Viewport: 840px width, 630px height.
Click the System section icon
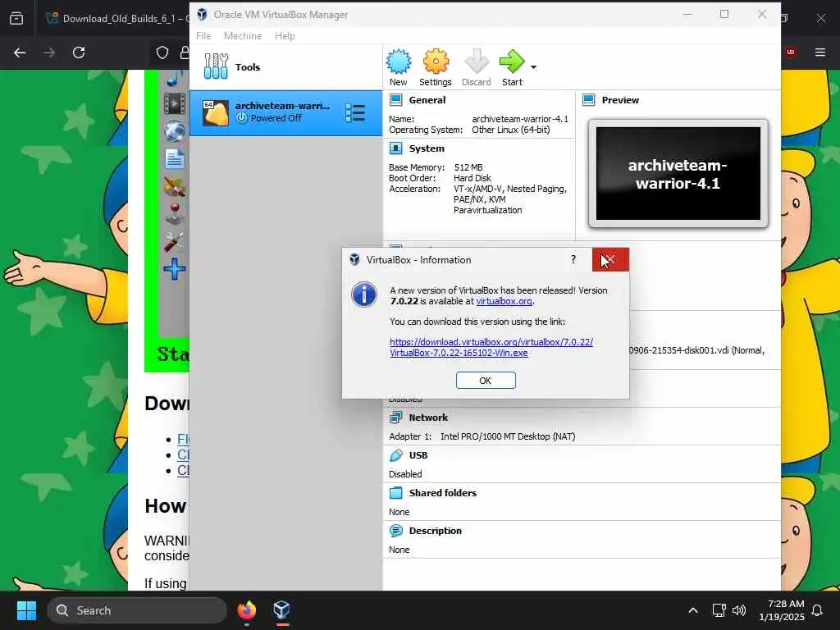tap(396, 148)
